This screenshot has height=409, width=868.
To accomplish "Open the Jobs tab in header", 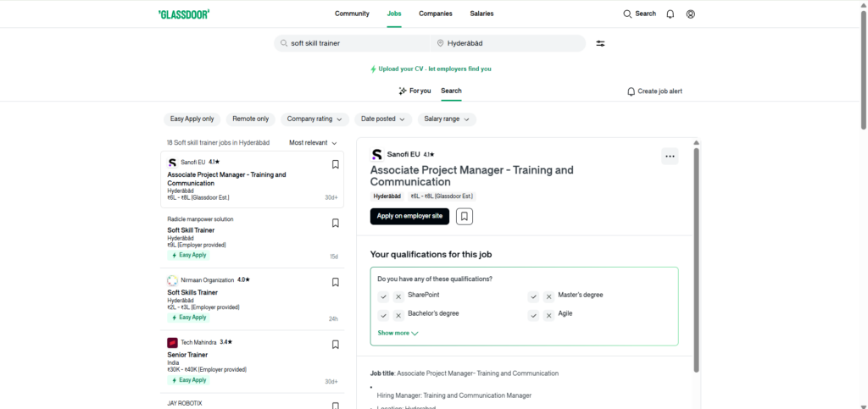I will [x=394, y=14].
